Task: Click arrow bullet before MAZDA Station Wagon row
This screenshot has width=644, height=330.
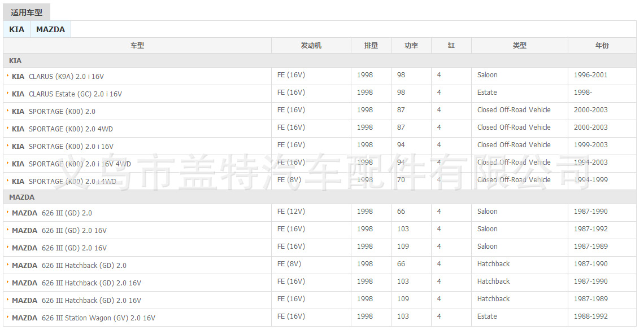Action: tap(7, 317)
